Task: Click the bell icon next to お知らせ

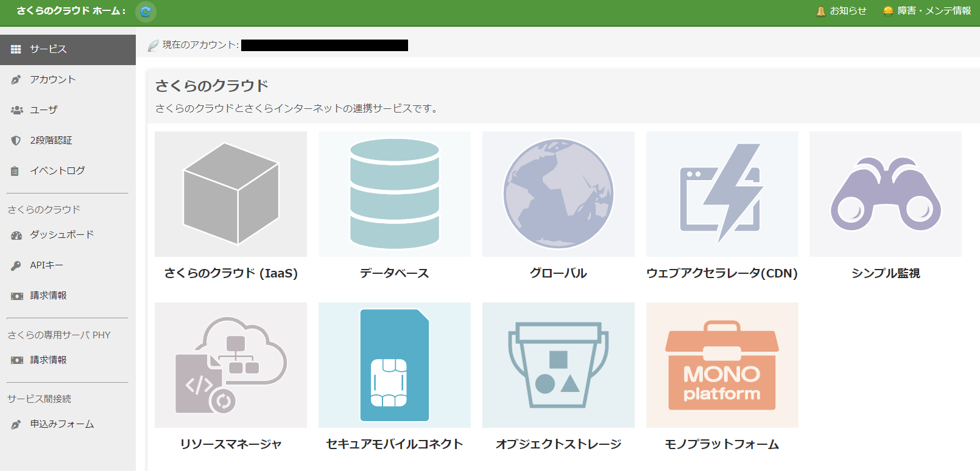Action: (821, 11)
